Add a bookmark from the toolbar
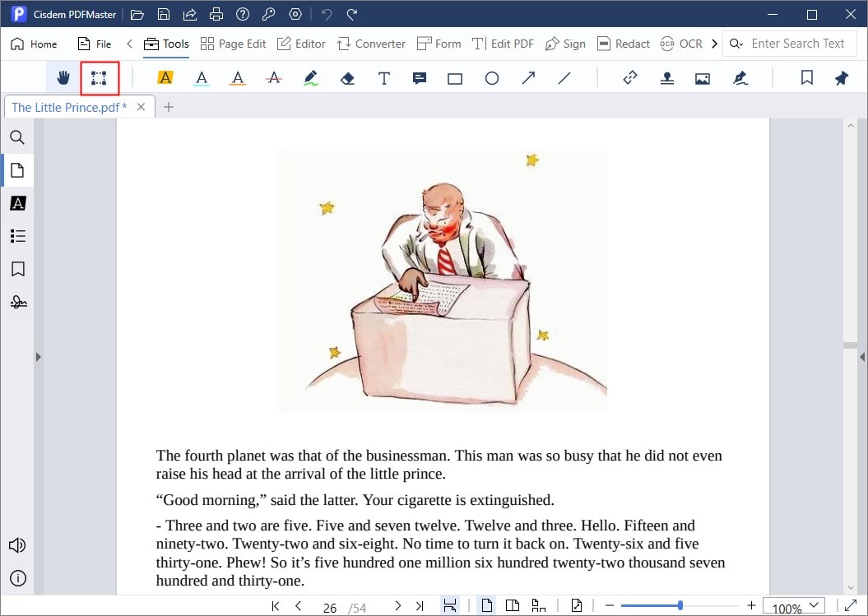868x616 pixels. coord(807,78)
